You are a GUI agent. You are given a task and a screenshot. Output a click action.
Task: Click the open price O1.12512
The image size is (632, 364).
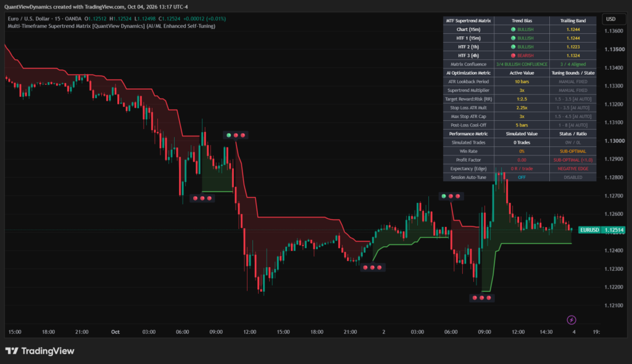(95, 19)
